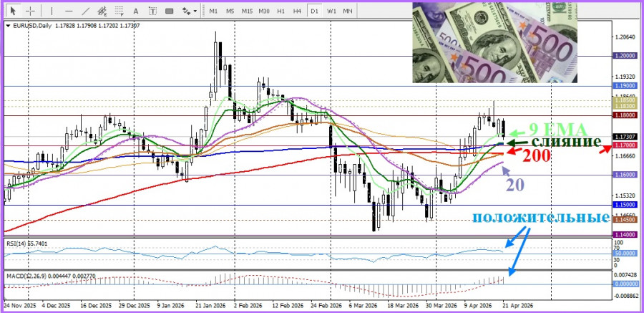The height and width of the screenshot is (313, 644).
Task: Click the 1.15000 price level label
Action: [x=625, y=205]
